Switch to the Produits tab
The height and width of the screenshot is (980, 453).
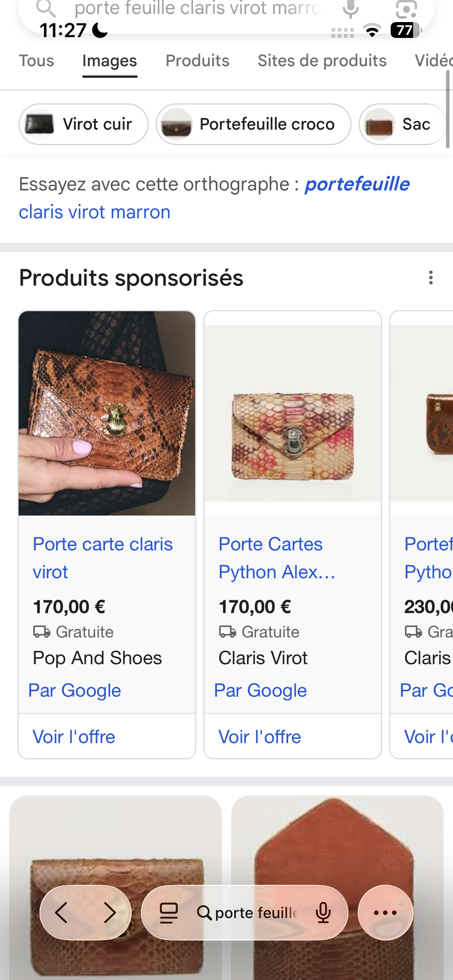197,61
